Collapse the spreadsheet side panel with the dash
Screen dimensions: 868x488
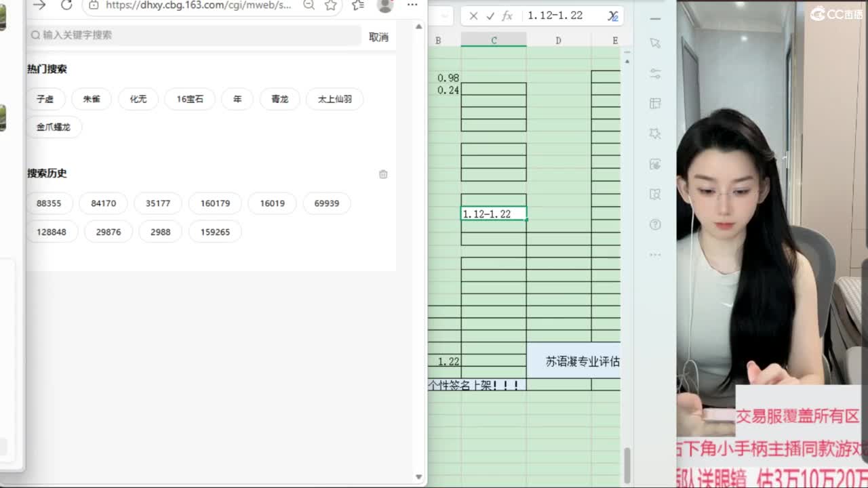[x=654, y=18]
